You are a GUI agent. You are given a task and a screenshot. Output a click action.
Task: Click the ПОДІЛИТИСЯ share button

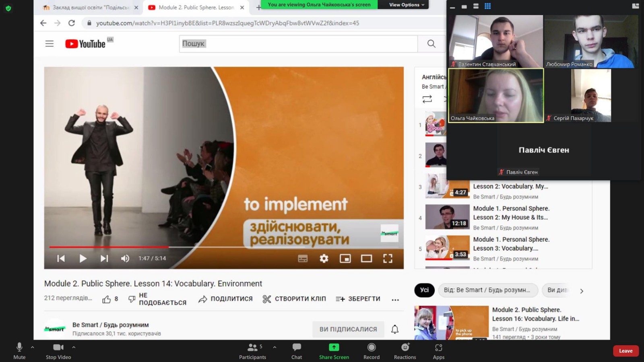tap(225, 299)
